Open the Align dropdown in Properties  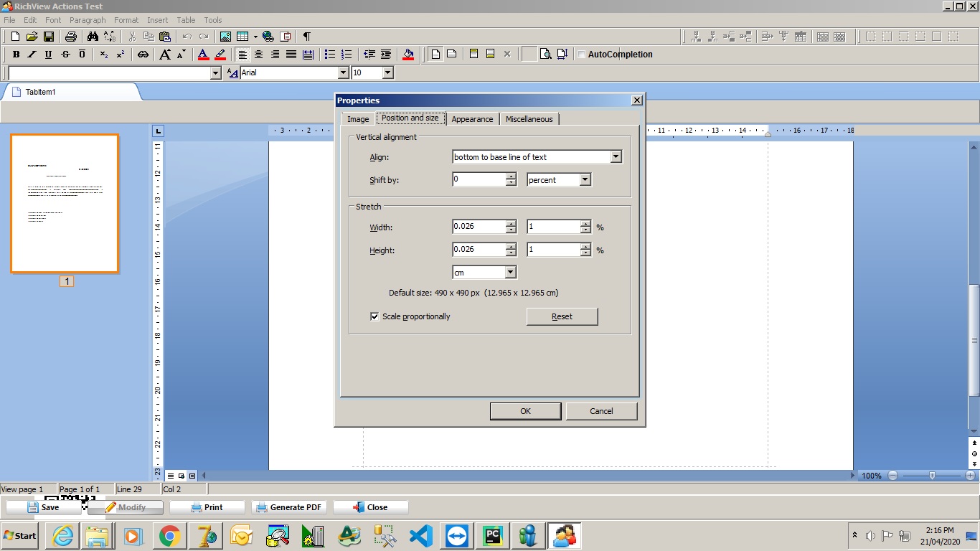(616, 157)
